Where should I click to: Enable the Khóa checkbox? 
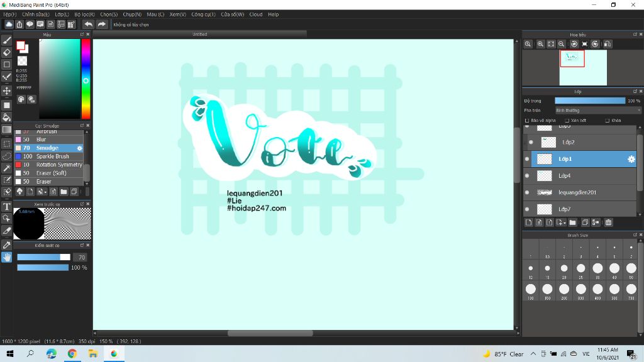(x=607, y=121)
